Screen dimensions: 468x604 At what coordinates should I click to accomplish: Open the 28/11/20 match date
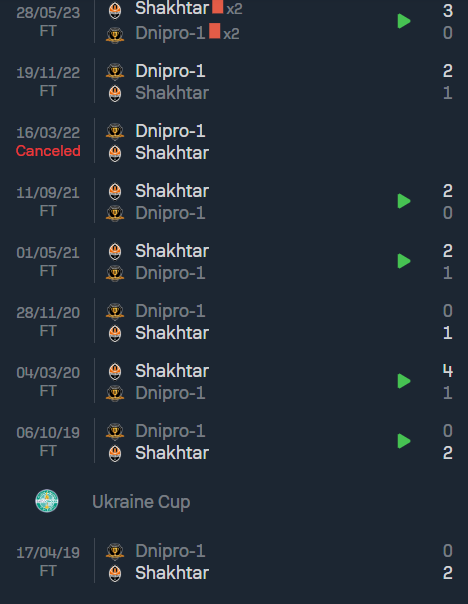[x=48, y=313]
